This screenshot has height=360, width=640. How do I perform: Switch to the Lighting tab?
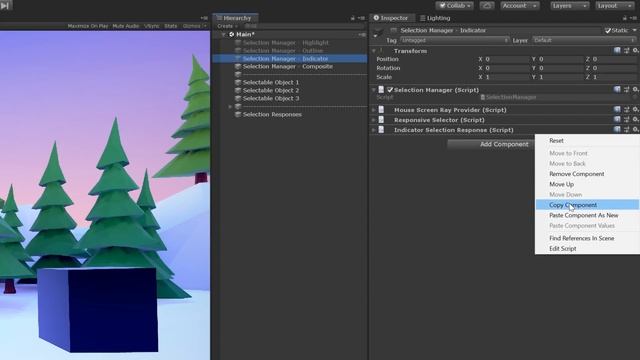pos(435,18)
